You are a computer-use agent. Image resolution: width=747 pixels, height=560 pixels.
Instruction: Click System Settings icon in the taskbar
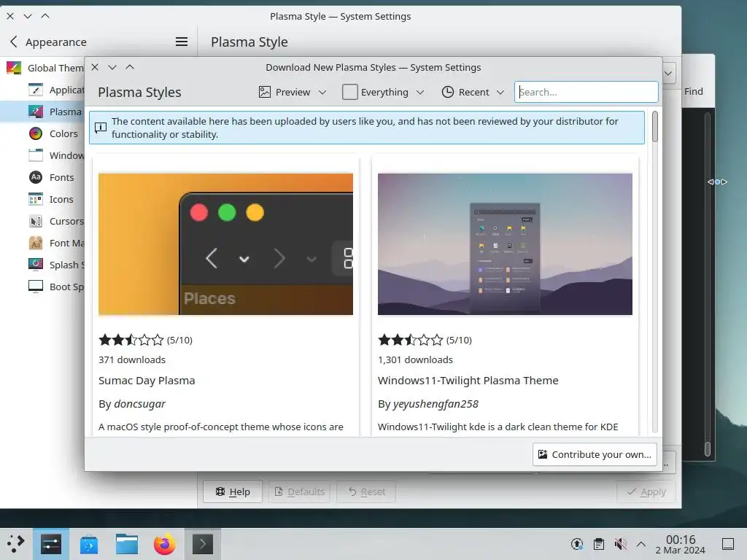coord(51,544)
